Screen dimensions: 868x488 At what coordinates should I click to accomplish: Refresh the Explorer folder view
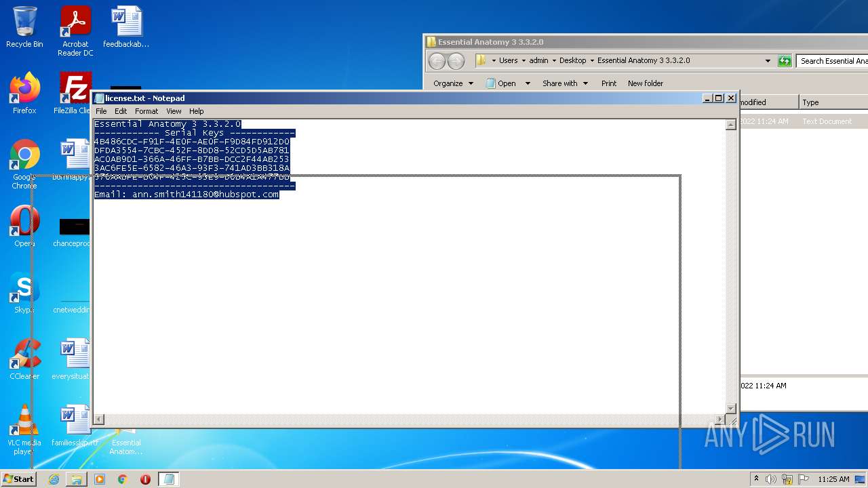(x=785, y=61)
